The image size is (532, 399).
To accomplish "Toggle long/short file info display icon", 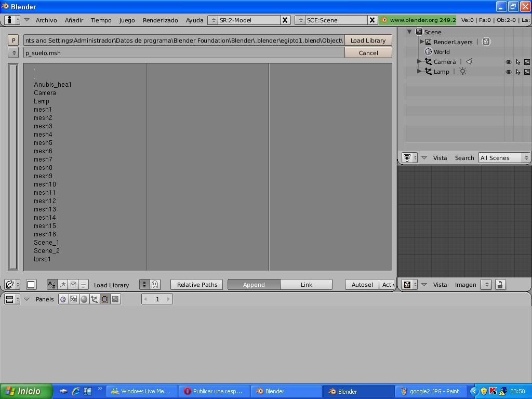I will pos(144,284).
